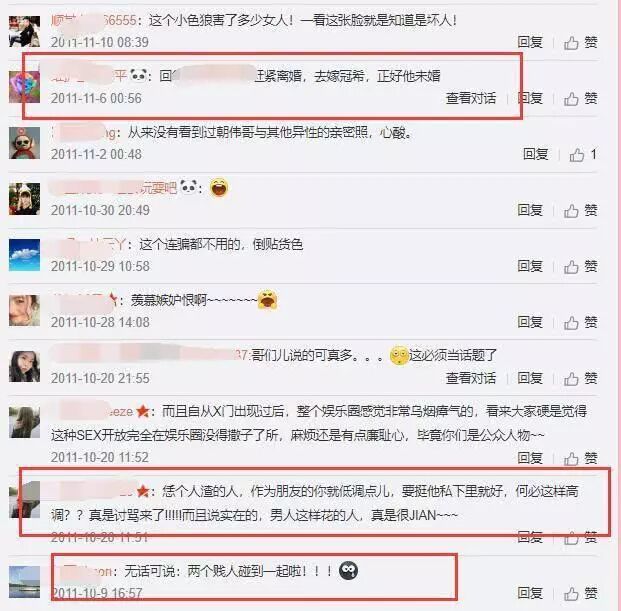621x611 pixels.
Task: Like the comment dated 2011-10-9 16:57
Action: coord(581,593)
